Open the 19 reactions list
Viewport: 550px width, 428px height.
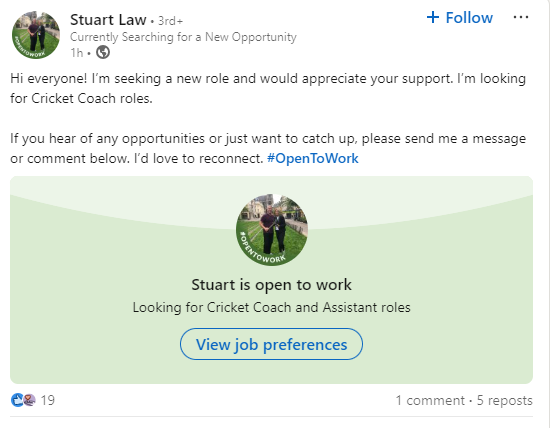[48, 400]
